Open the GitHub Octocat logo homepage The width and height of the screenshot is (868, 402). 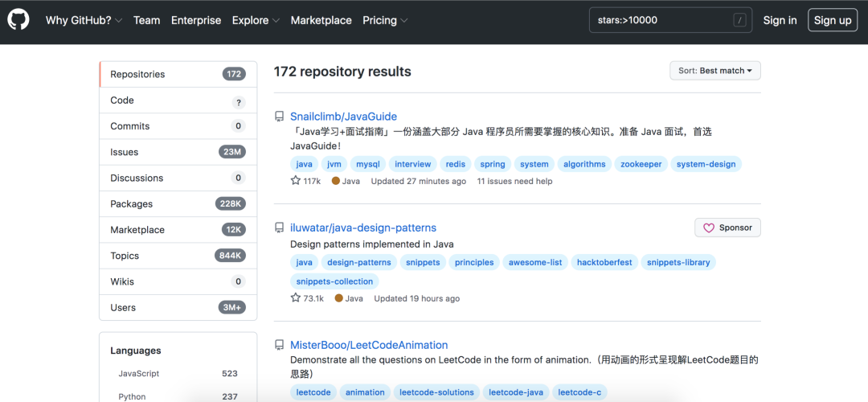click(x=18, y=20)
